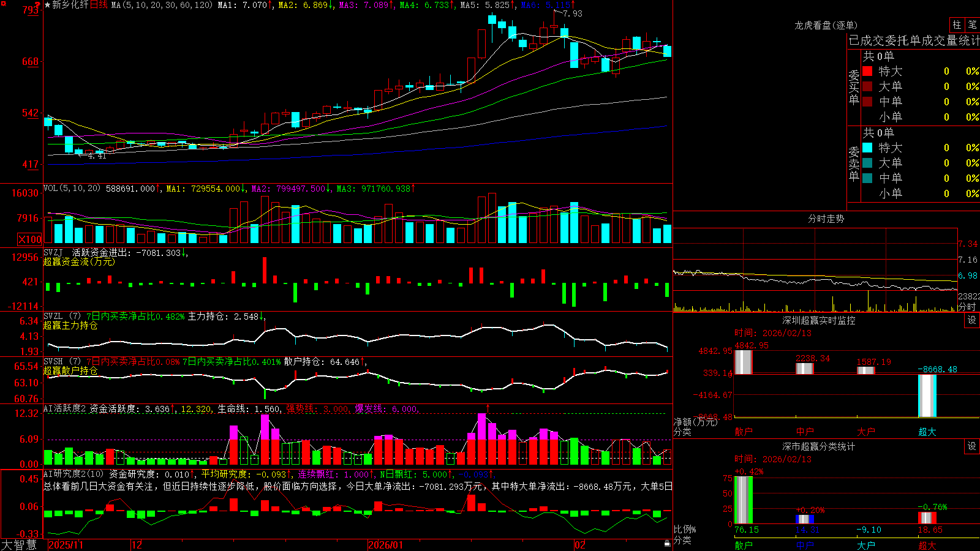The width and height of the screenshot is (980, 551).
Task: Jump to the 2026/01 date marker
Action: point(386,545)
